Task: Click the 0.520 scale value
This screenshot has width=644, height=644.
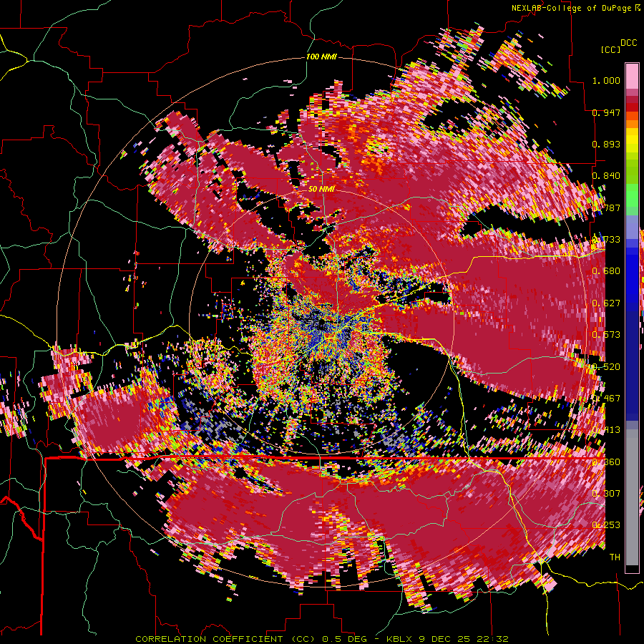Action: pos(606,367)
